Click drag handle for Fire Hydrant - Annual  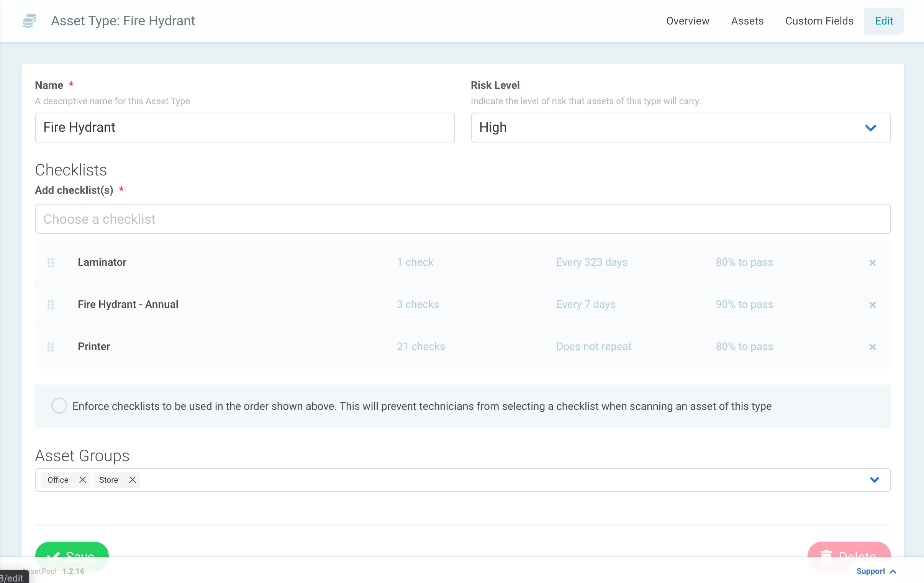point(51,305)
